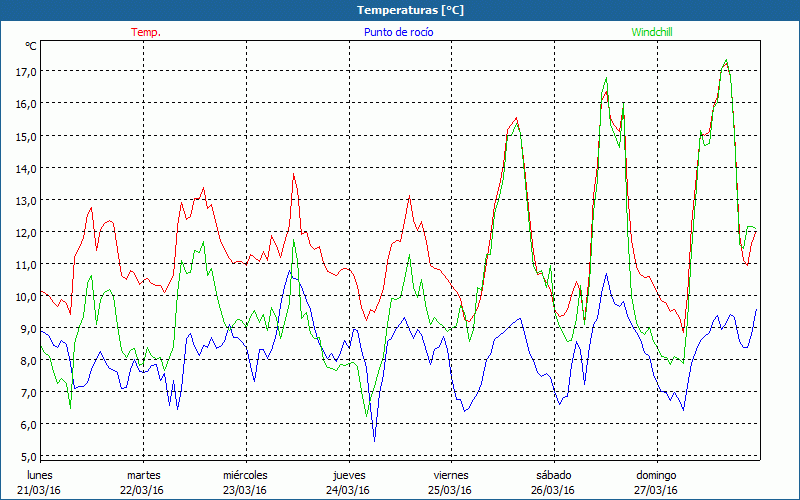The width and height of the screenshot is (800, 500).
Task: Click the 21/03/16 date label
Action: point(39,490)
